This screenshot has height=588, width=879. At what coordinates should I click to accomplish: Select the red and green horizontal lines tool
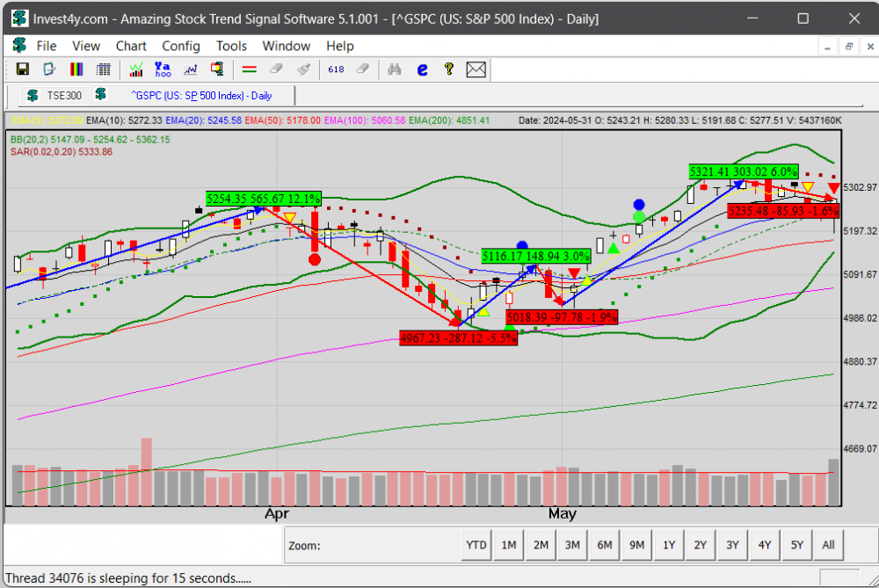click(249, 69)
